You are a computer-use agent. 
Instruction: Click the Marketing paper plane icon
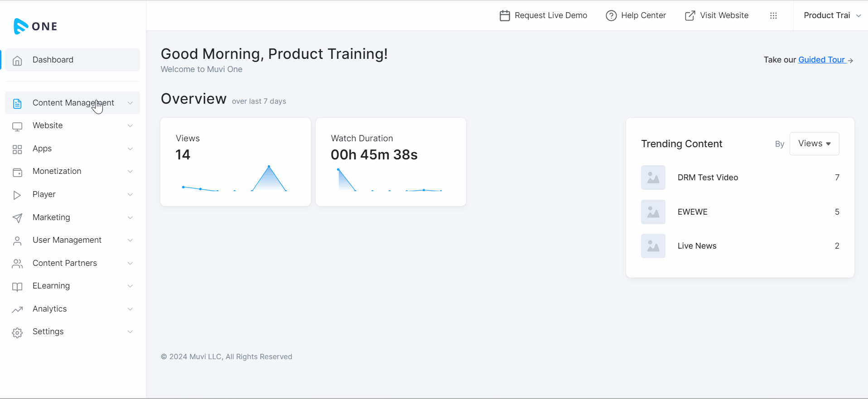pyautogui.click(x=17, y=218)
